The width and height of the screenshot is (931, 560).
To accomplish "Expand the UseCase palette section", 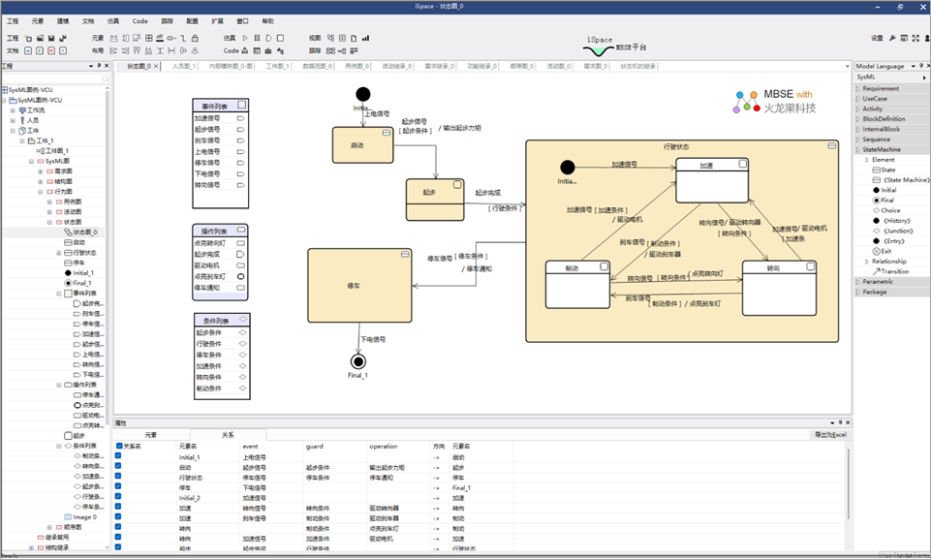I will (x=857, y=99).
